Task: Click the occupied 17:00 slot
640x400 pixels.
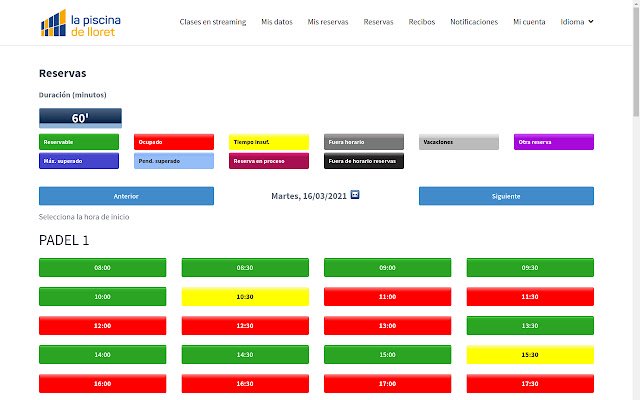Action: coord(387,384)
